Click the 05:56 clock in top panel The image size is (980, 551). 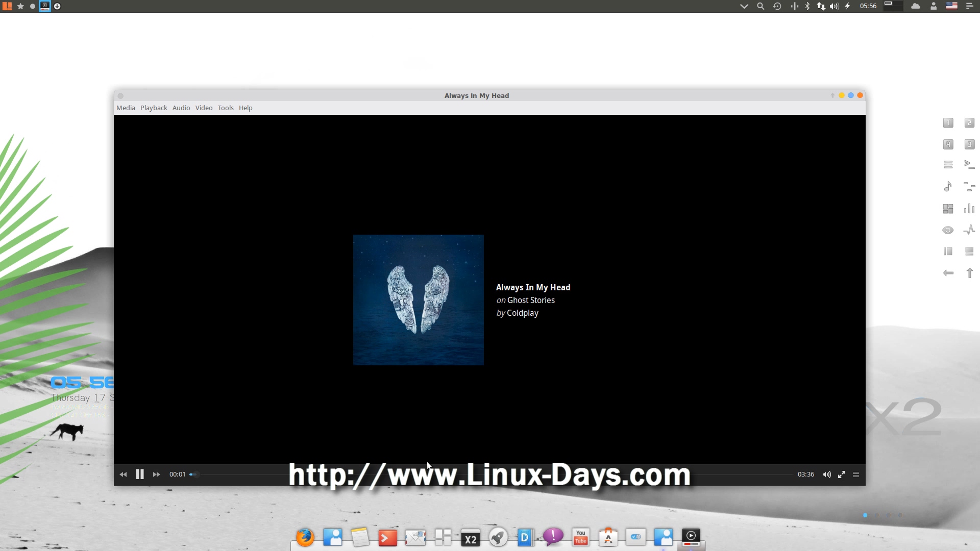[x=868, y=6]
